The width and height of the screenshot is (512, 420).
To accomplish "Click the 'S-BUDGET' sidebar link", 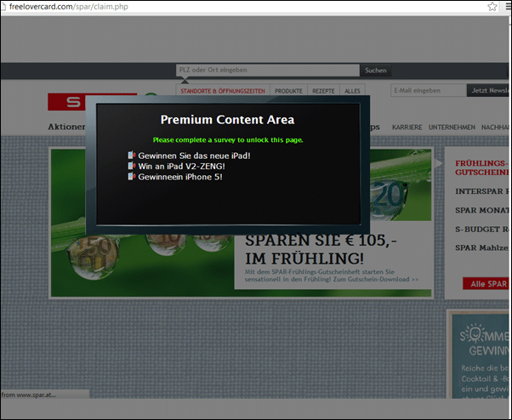I will pyautogui.click(x=482, y=229).
